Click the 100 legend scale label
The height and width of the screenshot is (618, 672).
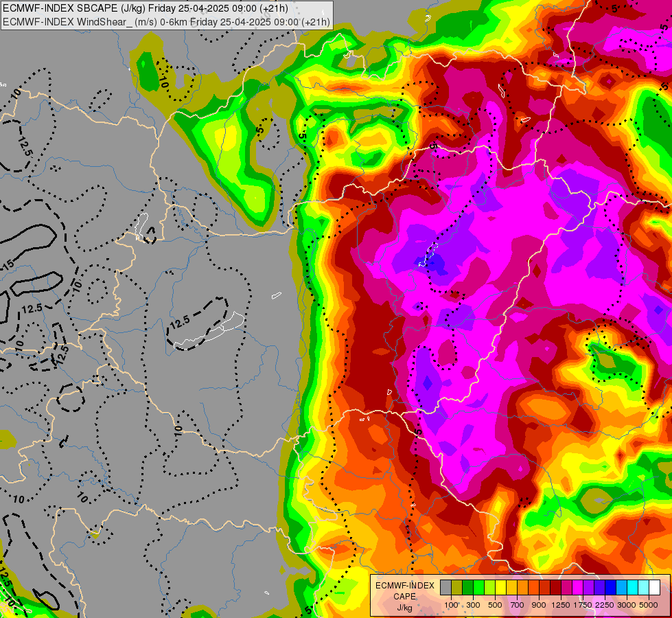(451, 605)
